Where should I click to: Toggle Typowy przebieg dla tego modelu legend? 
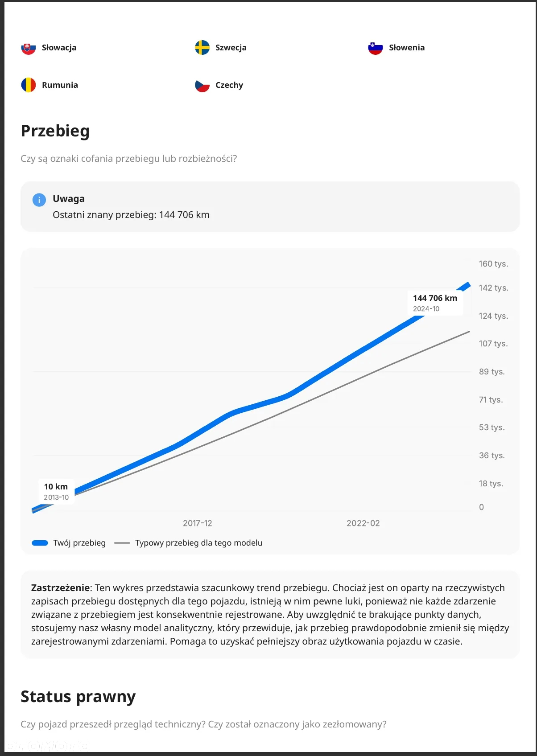[x=188, y=543]
